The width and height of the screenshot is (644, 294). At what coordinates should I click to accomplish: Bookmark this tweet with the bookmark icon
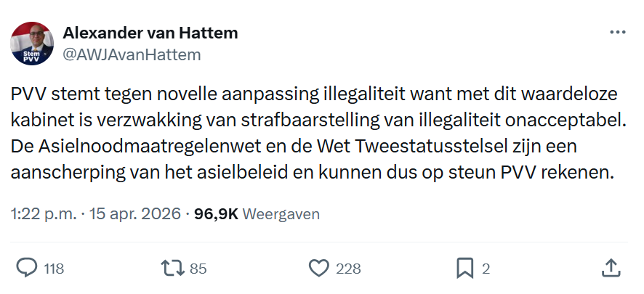464,268
